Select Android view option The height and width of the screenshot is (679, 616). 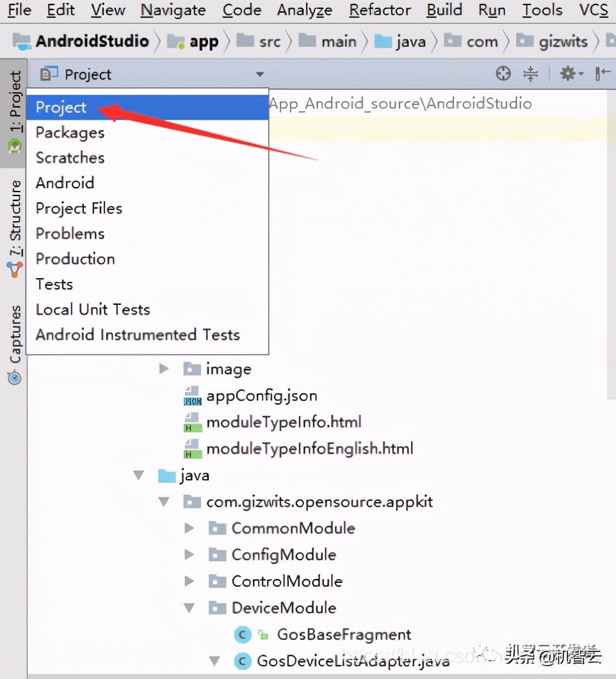[x=148, y=183]
